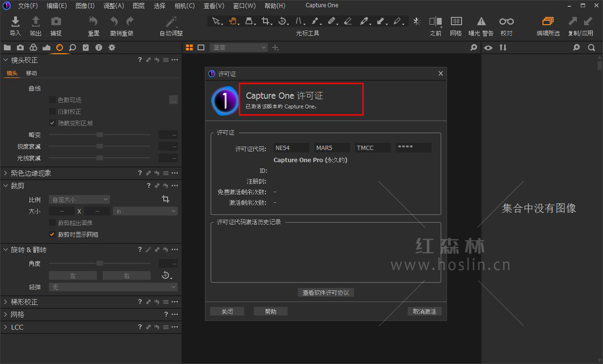The height and width of the screenshot is (364, 603).
Task: Open the 文件(F) menu
Action: coord(28,6)
